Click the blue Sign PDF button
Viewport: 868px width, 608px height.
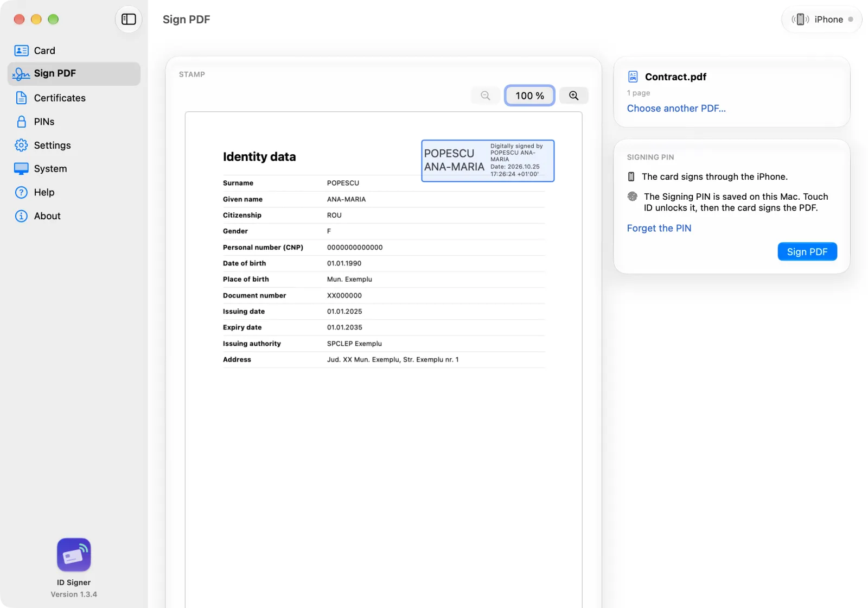[x=807, y=251]
